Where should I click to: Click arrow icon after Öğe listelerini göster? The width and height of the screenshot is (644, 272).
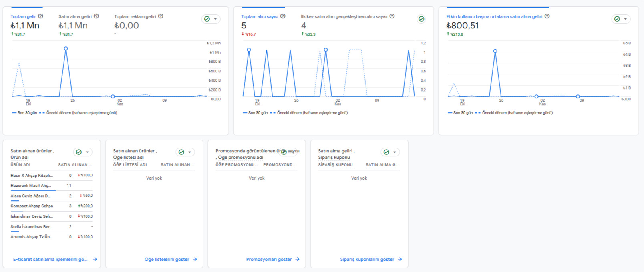click(x=195, y=259)
